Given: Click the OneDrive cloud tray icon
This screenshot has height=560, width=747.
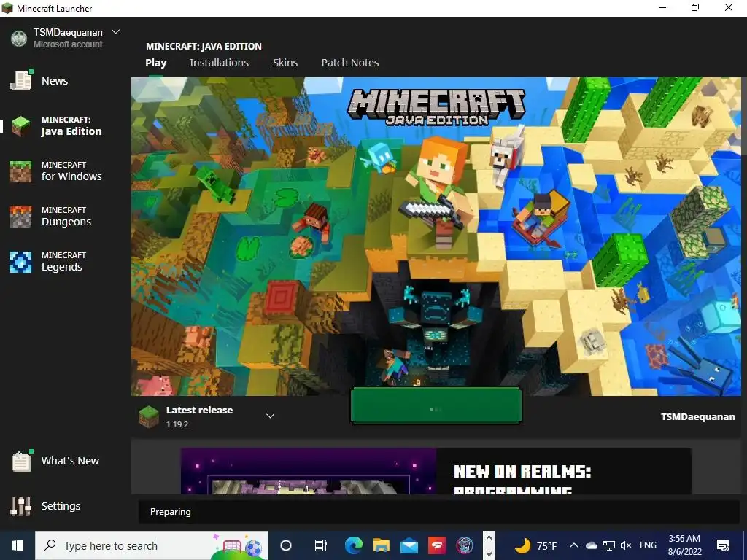Looking at the screenshot, I should pyautogui.click(x=591, y=545).
